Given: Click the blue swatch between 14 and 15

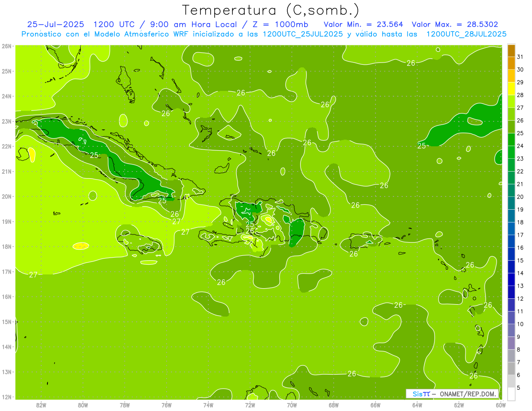Looking at the screenshot, I should coord(511,267).
